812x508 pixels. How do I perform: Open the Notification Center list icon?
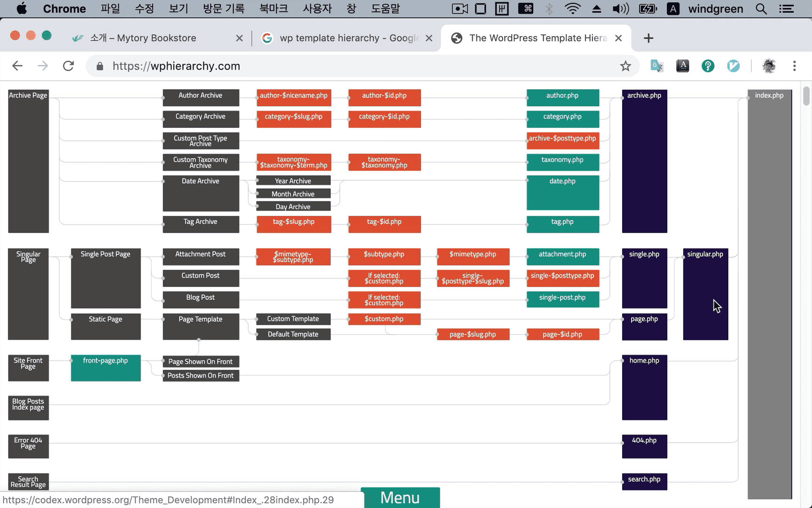click(787, 8)
